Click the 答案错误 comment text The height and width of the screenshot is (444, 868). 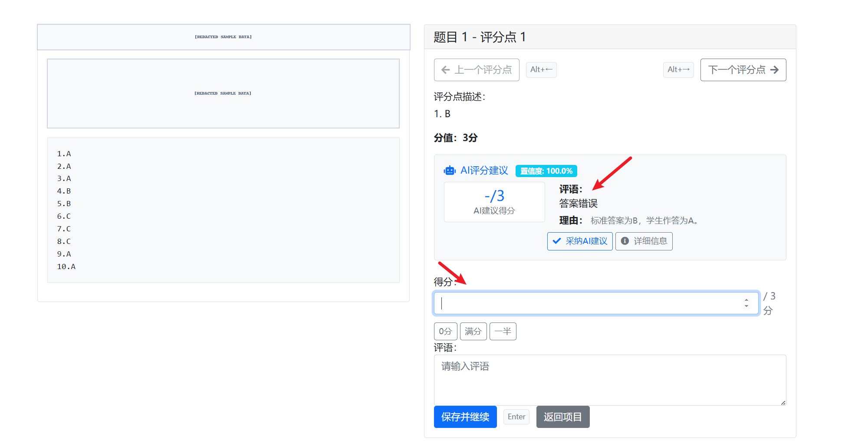coord(578,204)
